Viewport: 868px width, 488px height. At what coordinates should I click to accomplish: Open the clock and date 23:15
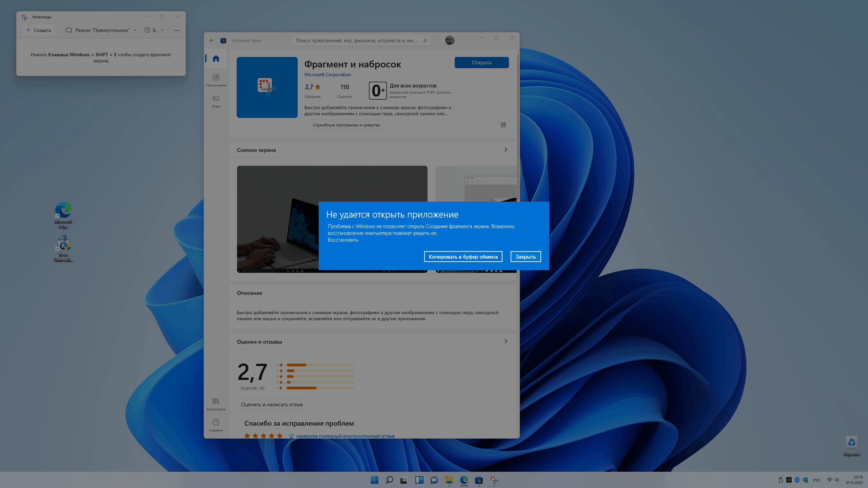click(854, 480)
